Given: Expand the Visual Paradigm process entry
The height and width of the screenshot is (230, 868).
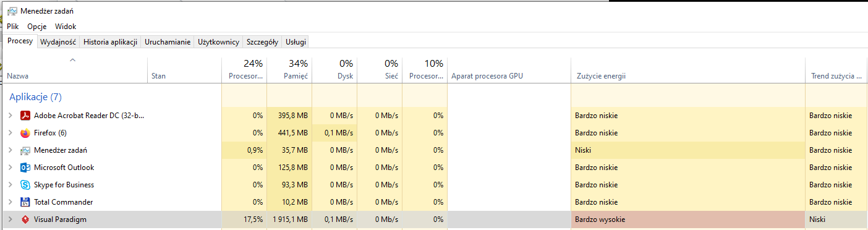Looking at the screenshot, I should [x=10, y=219].
